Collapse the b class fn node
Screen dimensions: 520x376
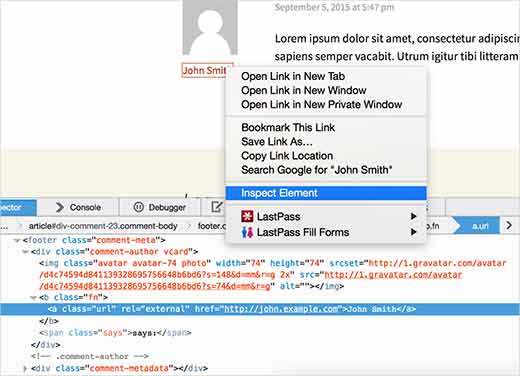(x=33, y=298)
